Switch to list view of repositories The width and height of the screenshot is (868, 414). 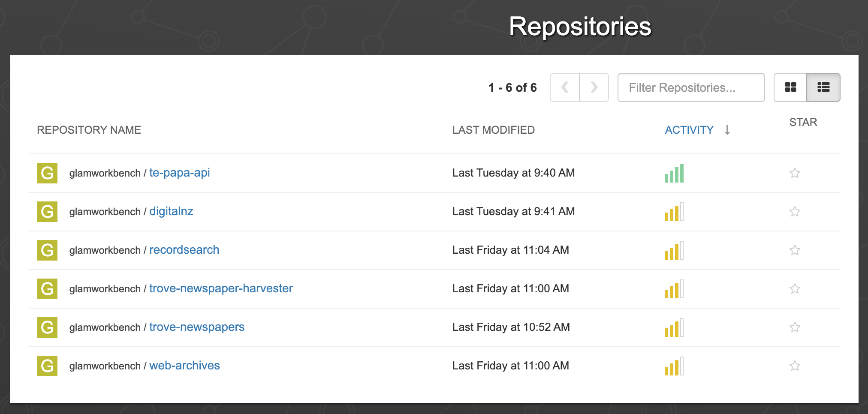[823, 87]
